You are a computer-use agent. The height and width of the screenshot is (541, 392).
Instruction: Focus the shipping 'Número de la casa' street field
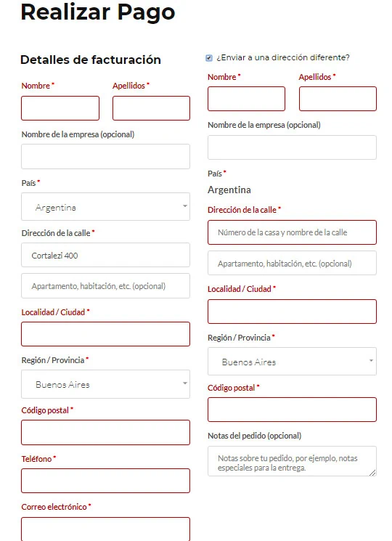pos(292,232)
